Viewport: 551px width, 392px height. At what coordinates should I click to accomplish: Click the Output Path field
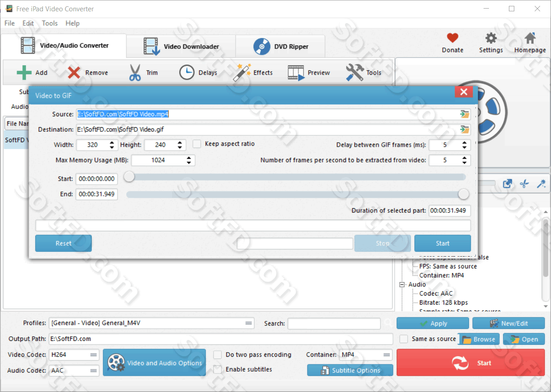tap(221, 339)
